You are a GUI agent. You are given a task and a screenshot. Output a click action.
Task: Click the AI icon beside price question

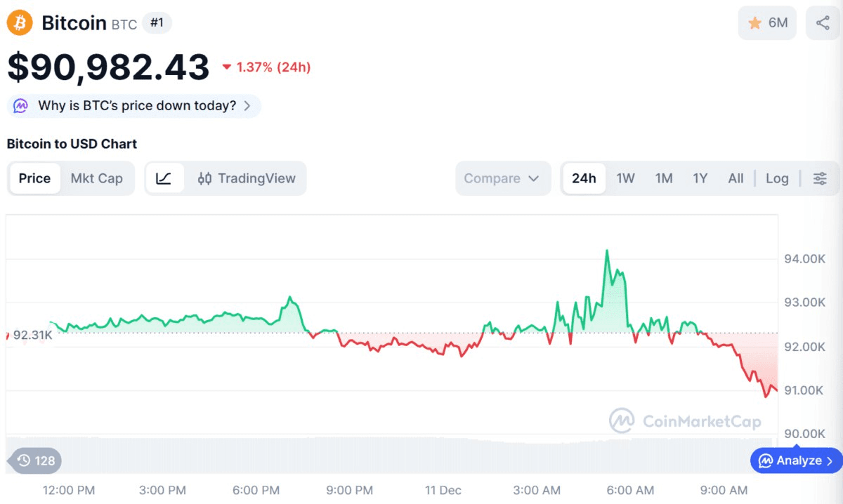[21, 106]
